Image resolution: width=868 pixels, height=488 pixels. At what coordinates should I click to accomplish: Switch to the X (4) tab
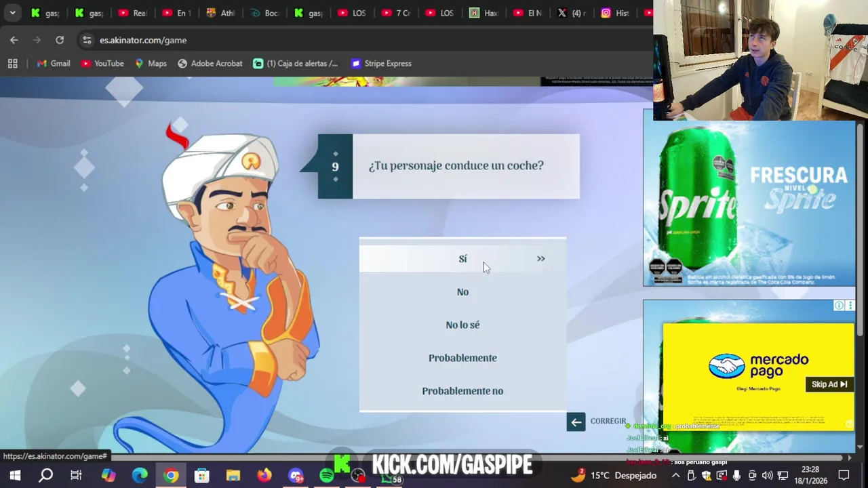point(572,13)
